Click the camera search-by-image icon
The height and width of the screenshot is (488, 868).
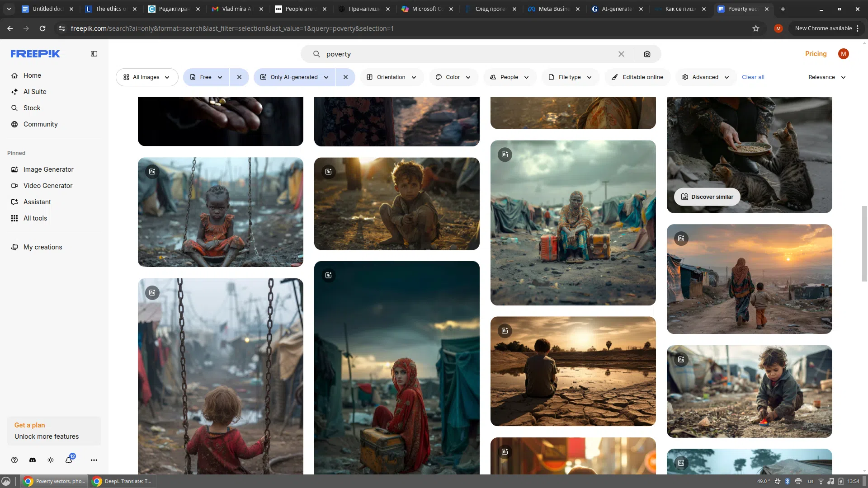[647, 54]
